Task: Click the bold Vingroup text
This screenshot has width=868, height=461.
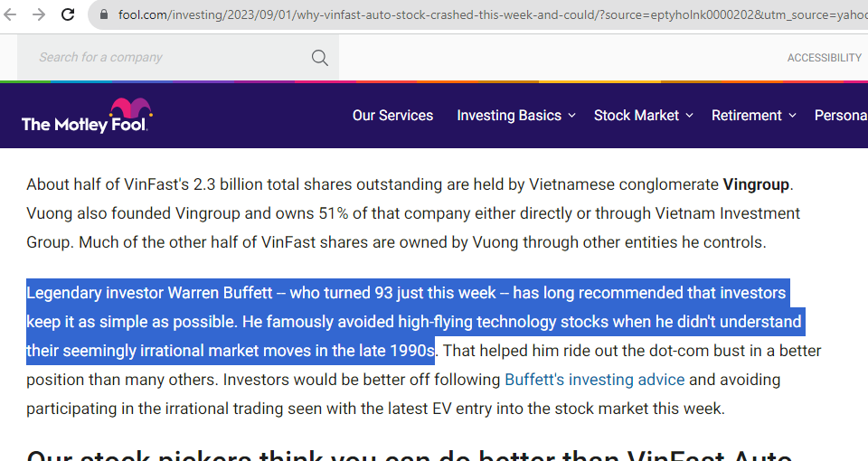Action: (756, 184)
